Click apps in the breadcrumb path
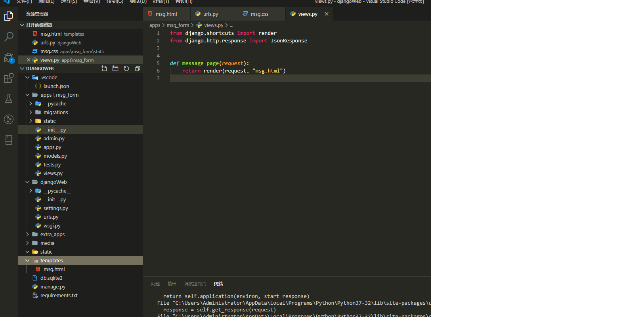644x317 pixels. (x=155, y=25)
